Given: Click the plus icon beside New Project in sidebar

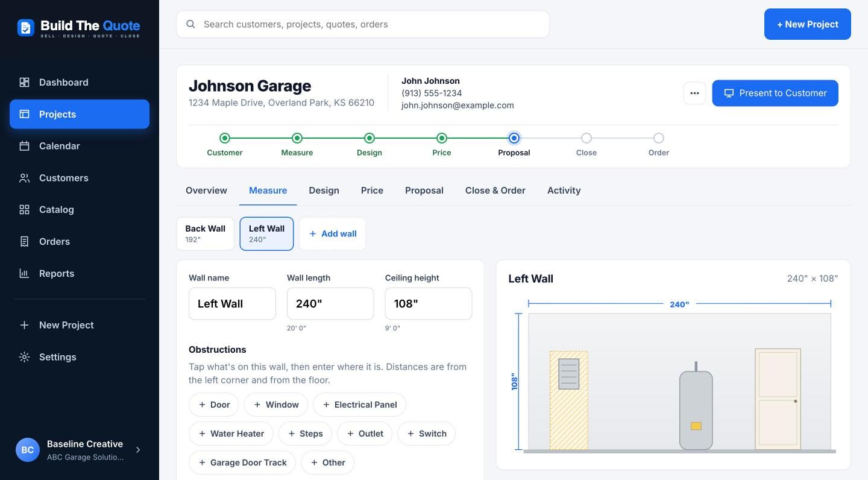Looking at the screenshot, I should click(x=24, y=325).
